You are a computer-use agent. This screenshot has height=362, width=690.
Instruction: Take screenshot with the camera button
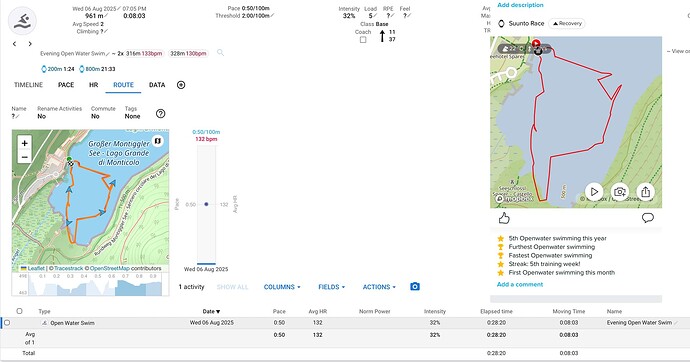click(415, 287)
